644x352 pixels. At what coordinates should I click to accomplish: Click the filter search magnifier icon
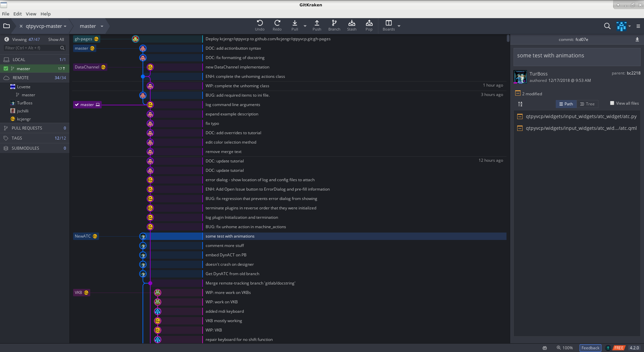[62, 48]
